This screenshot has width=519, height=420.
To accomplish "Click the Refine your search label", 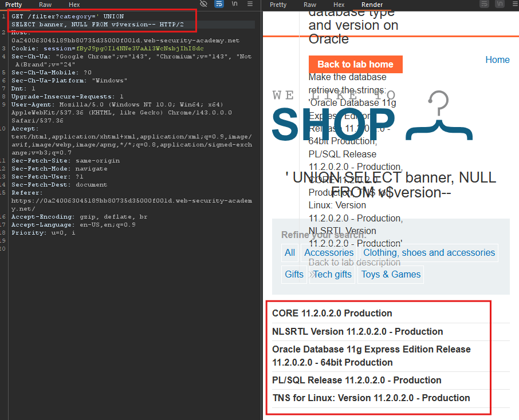I will 324,235.
